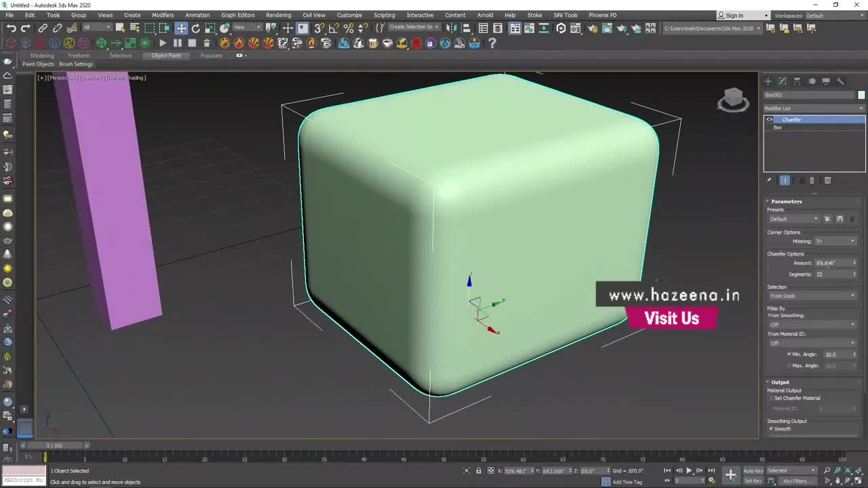Screen dimensions: 868x488
Task: Toggle the Chamfer modifier eye icon
Action: pos(769,120)
